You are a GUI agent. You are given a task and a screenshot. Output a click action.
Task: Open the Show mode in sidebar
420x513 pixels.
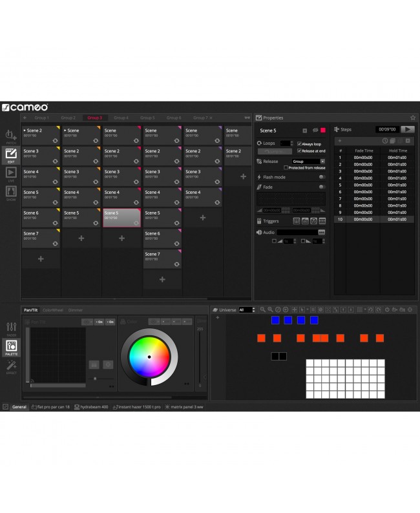(11, 193)
